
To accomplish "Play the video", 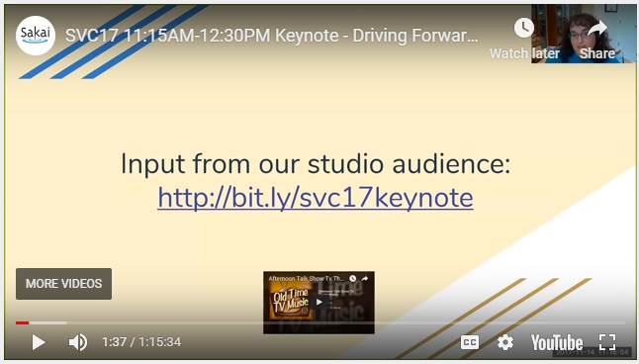I will point(39,342).
